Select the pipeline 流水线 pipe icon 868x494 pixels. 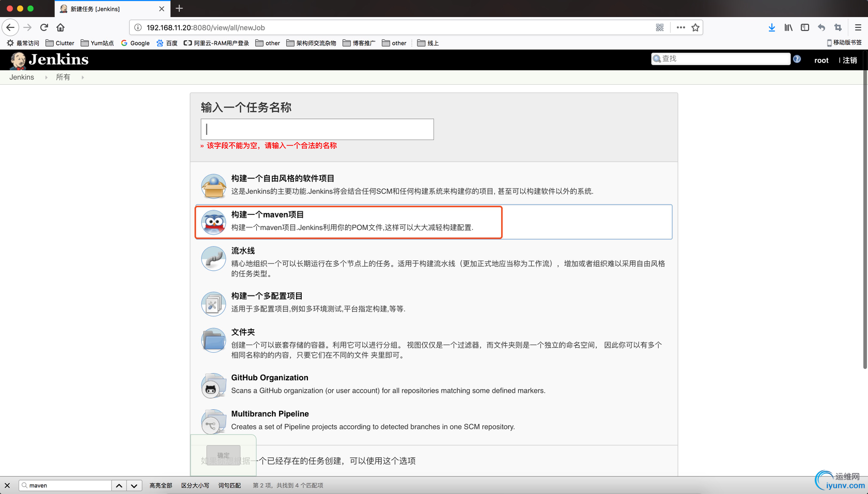pos(213,258)
